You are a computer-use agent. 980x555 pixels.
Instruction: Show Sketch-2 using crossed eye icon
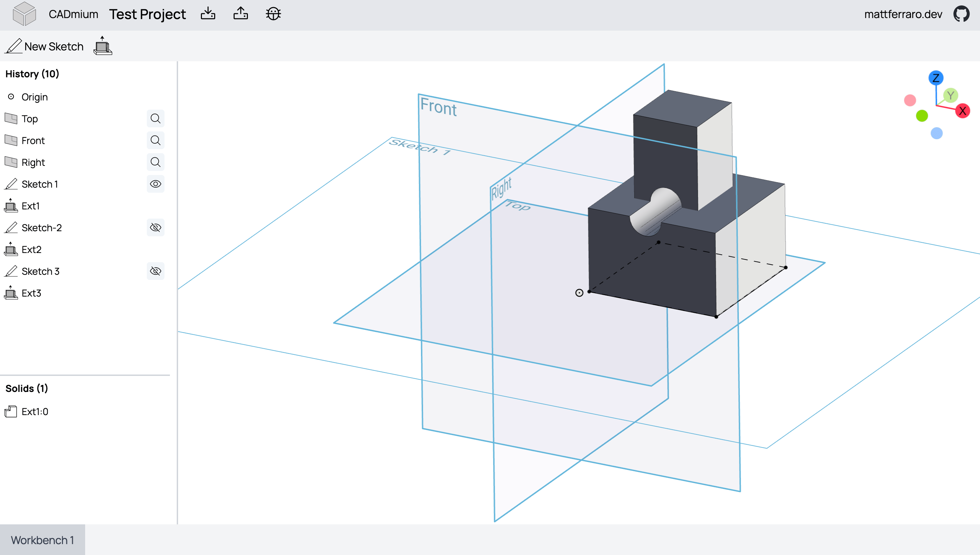155,227
